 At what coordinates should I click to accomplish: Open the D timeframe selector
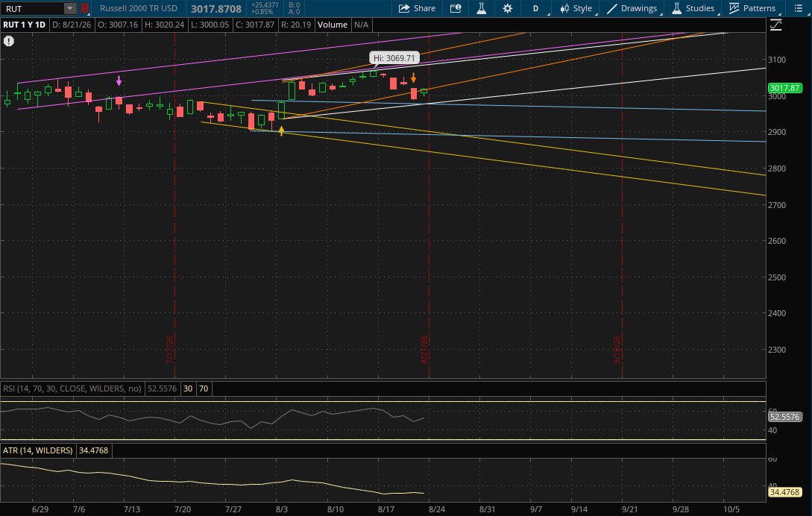tap(536, 8)
